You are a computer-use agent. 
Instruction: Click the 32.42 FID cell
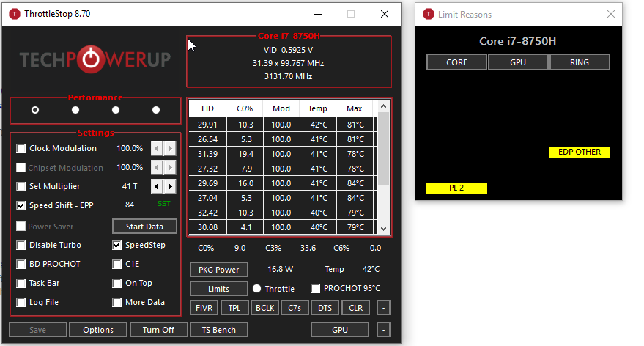pos(208,213)
